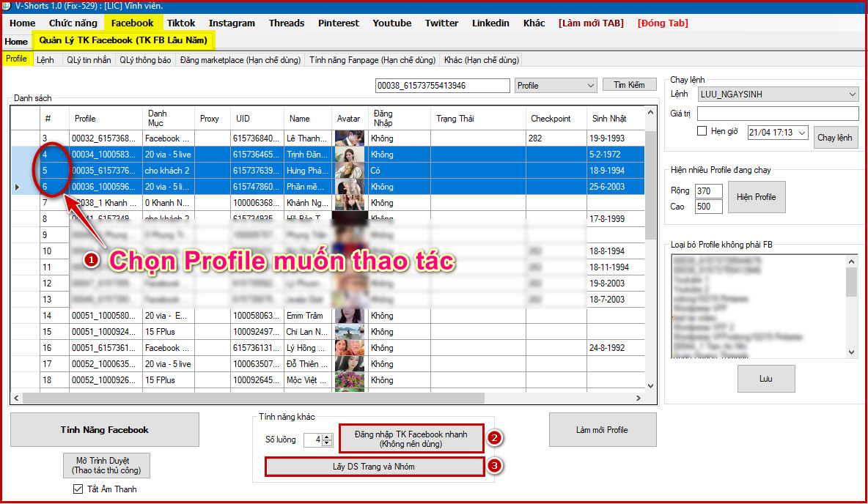This screenshot has width=868, height=504.
Task: Open the Tính Năng Facebook button
Action: (105, 430)
